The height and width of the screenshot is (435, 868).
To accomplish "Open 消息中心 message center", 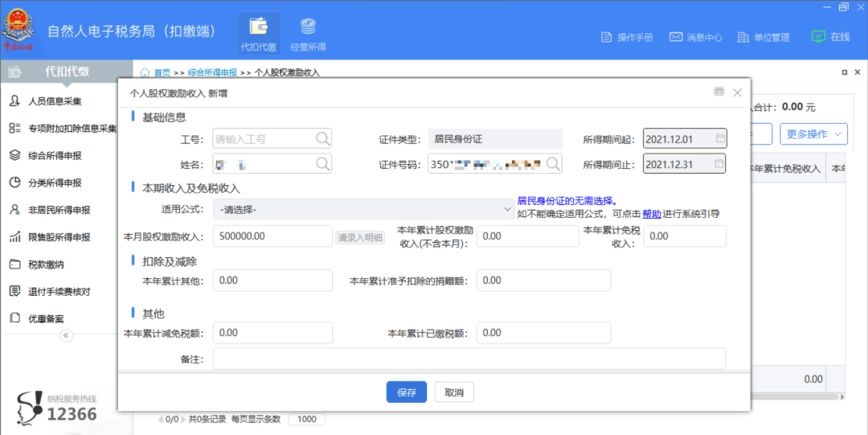I will click(696, 37).
